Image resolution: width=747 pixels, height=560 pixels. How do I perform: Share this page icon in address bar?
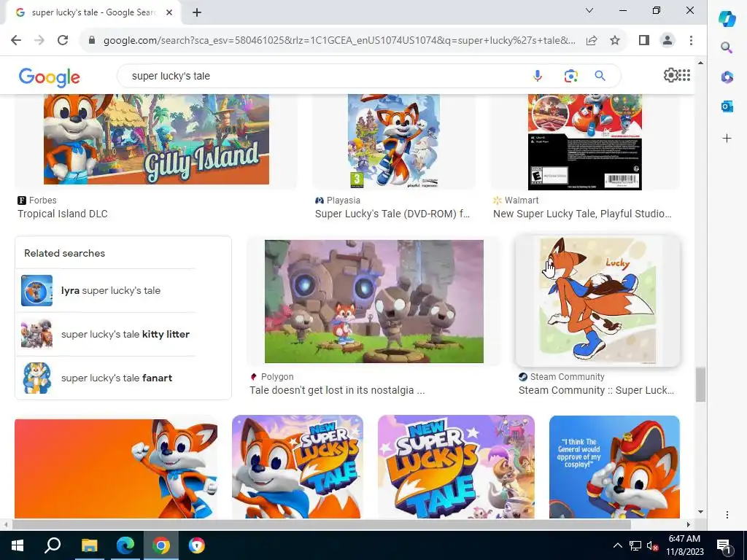(591, 41)
